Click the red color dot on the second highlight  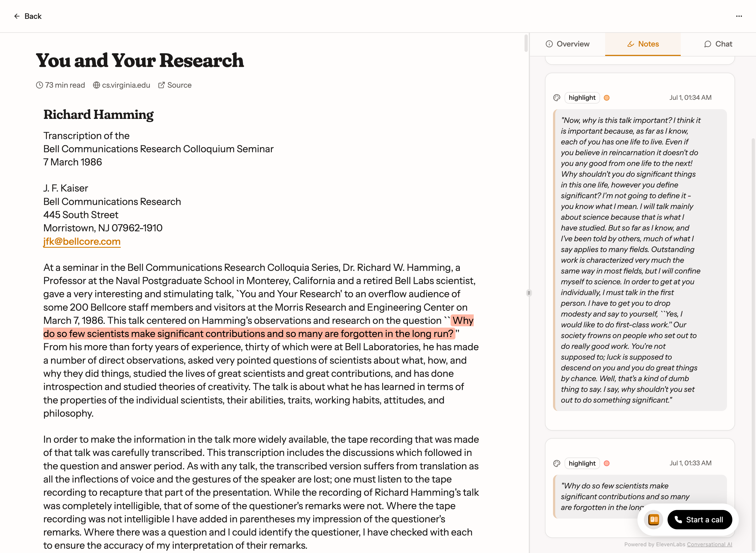pos(607,463)
